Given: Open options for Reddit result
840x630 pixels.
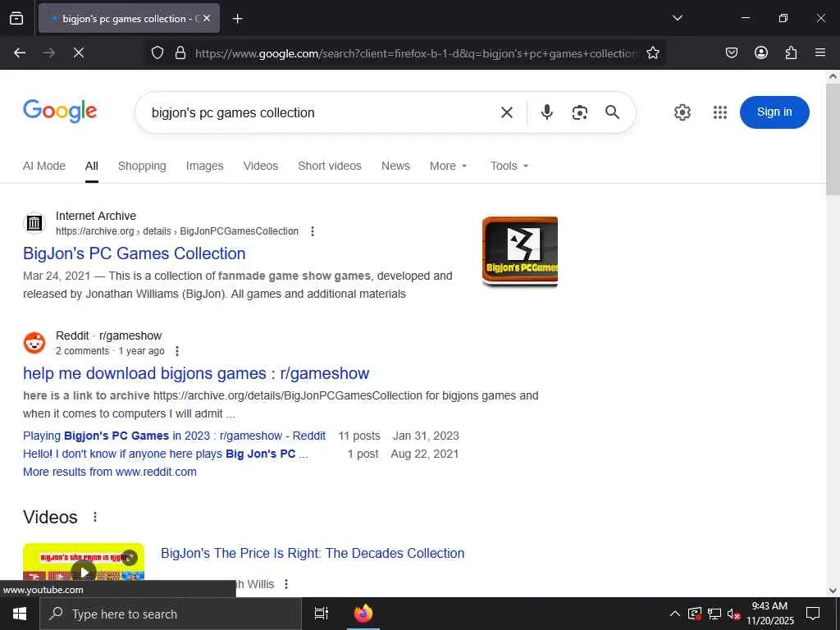Looking at the screenshot, I should point(177,351).
